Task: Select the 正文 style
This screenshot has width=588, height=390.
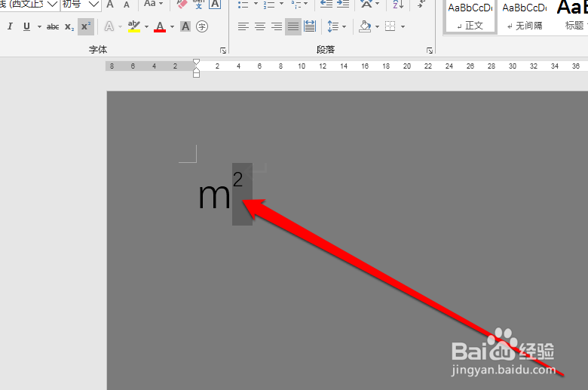Action: [x=470, y=17]
